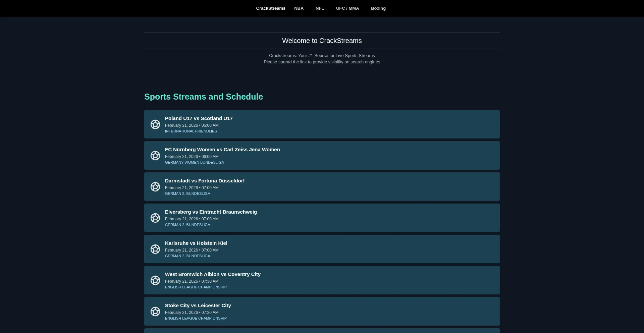Click the Welcome to CrackStreams heading
This screenshot has width=644, height=333.
point(322,41)
